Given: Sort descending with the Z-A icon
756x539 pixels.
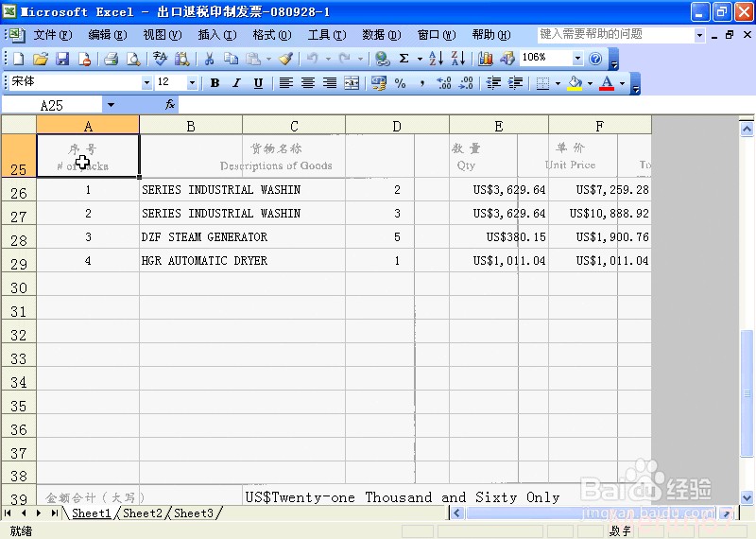Looking at the screenshot, I should tap(458, 59).
